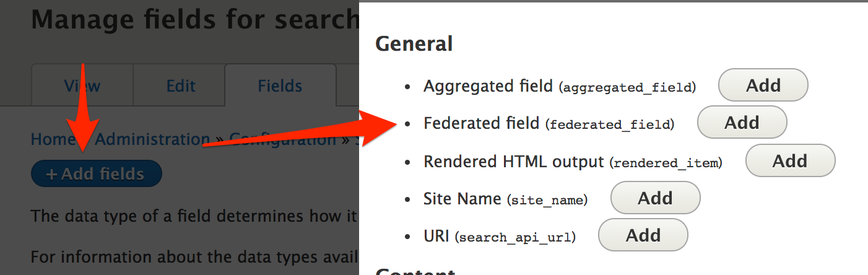868x275 pixels.
Task: Select the Fields tab
Action: [280, 85]
